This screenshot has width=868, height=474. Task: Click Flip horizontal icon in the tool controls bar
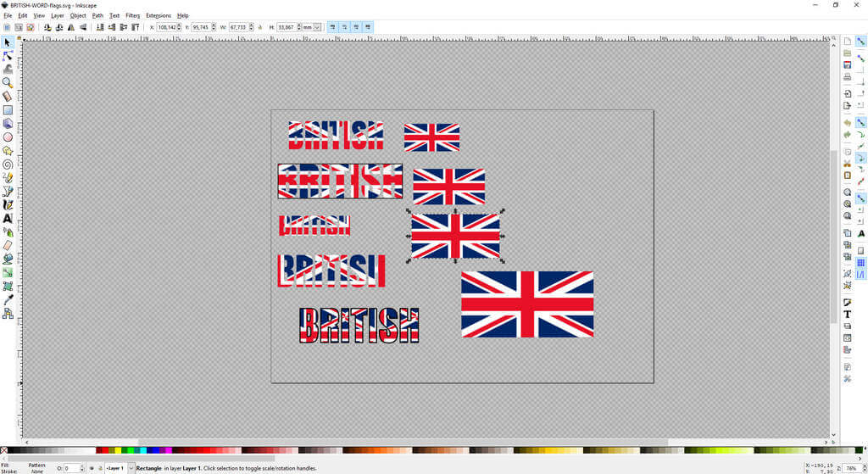click(71, 27)
